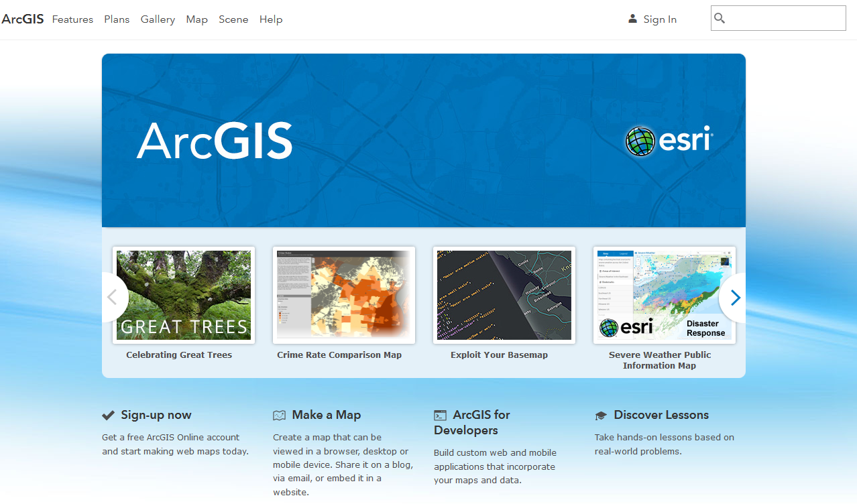Click the graduation cap icon beside Discover Lessons
This screenshot has width=857, height=504.
coord(601,416)
